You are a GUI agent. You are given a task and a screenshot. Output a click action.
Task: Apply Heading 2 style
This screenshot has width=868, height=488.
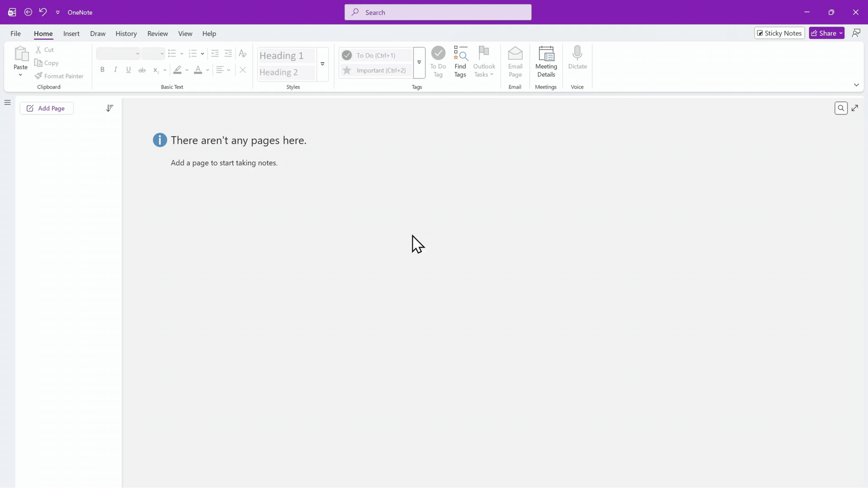click(286, 72)
